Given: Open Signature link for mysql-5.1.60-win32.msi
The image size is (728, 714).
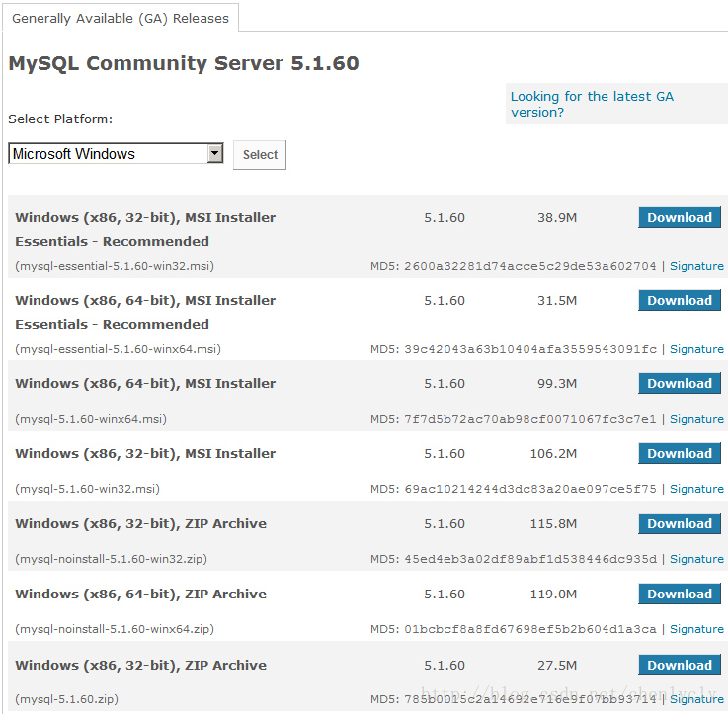Looking at the screenshot, I should (696, 489).
